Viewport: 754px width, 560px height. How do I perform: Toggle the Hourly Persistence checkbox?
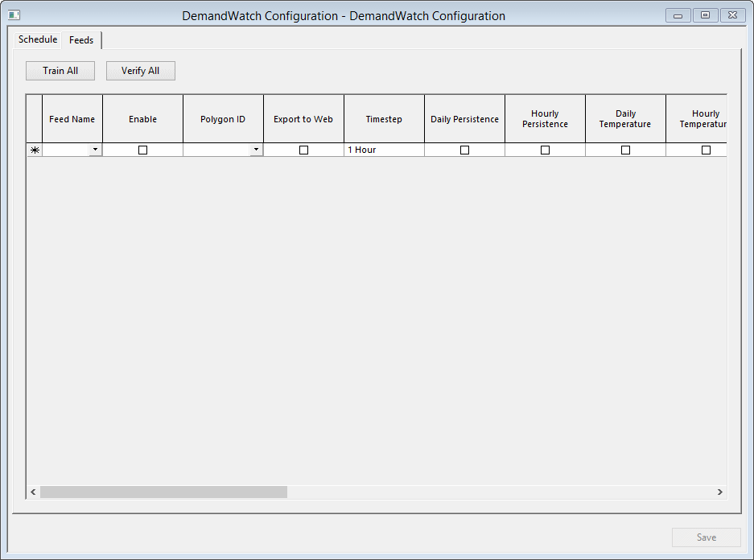click(x=545, y=149)
